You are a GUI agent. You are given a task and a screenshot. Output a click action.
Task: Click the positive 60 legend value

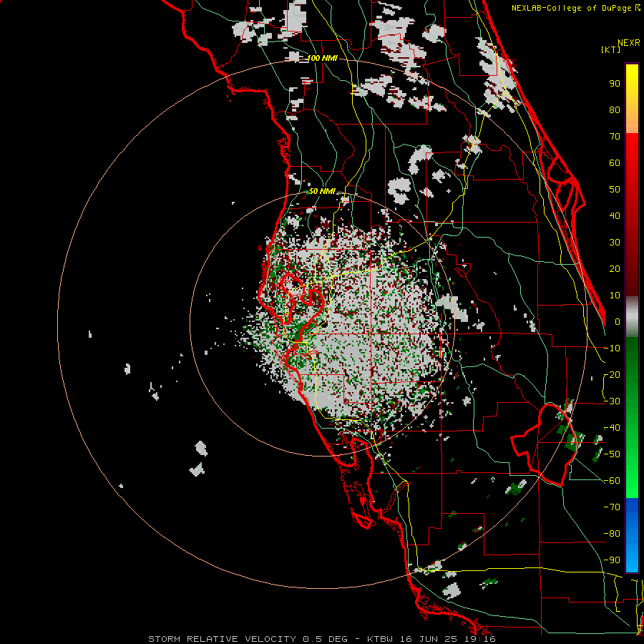(615, 162)
